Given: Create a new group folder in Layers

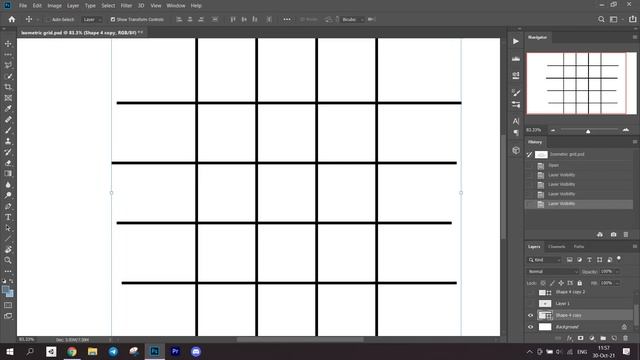Looking at the screenshot, I should click(603, 338).
